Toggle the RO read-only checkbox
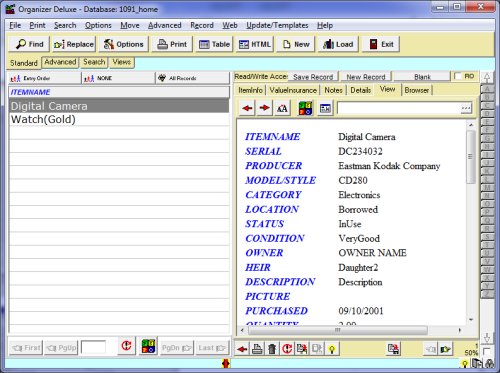Screen dimensions: 500x373 pyautogui.click(x=458, y=76)
